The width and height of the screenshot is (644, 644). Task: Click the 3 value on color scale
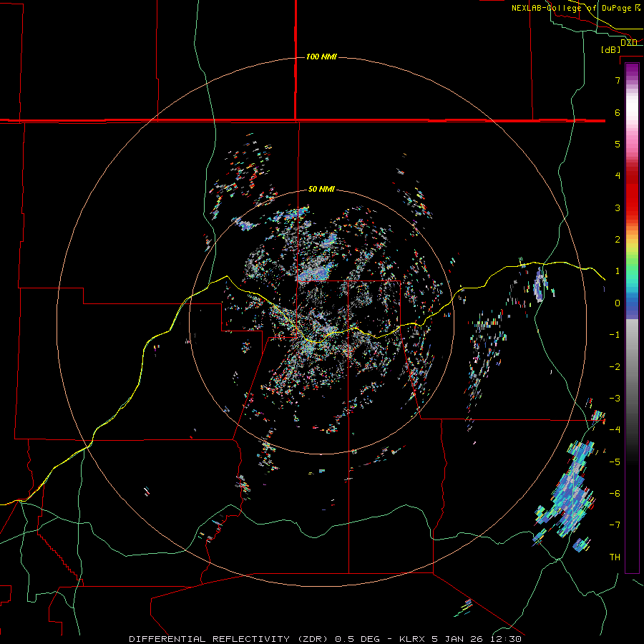618,208
